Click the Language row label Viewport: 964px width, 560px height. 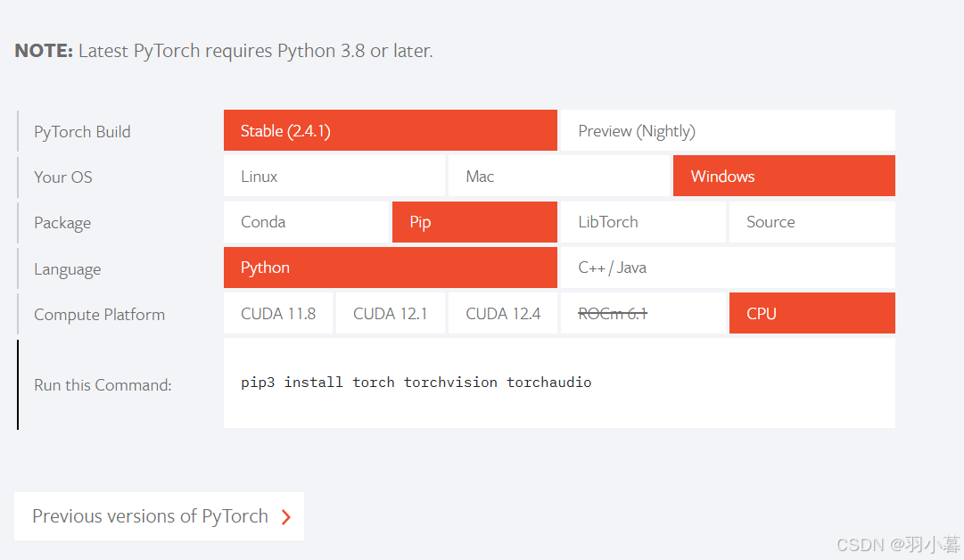pyautogui.click(x=68, y=269)
